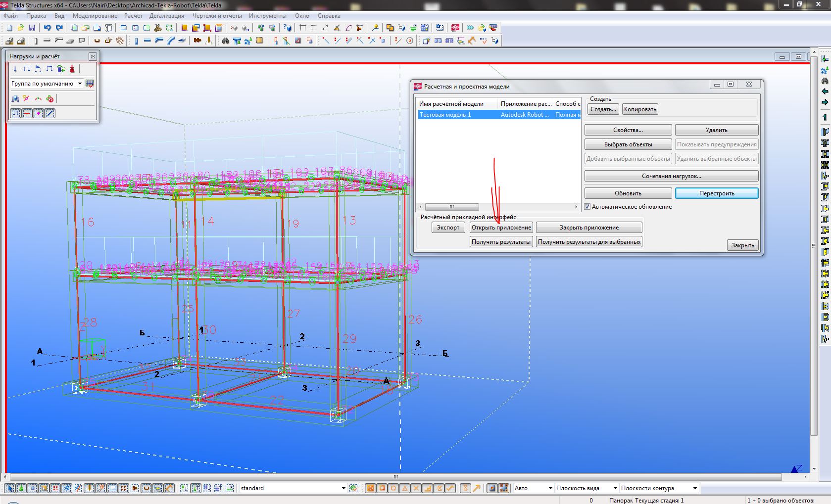831x504 pixels.
Task: Click the binoculars icon in the toolbar
Action: click(x=225, y=41)
